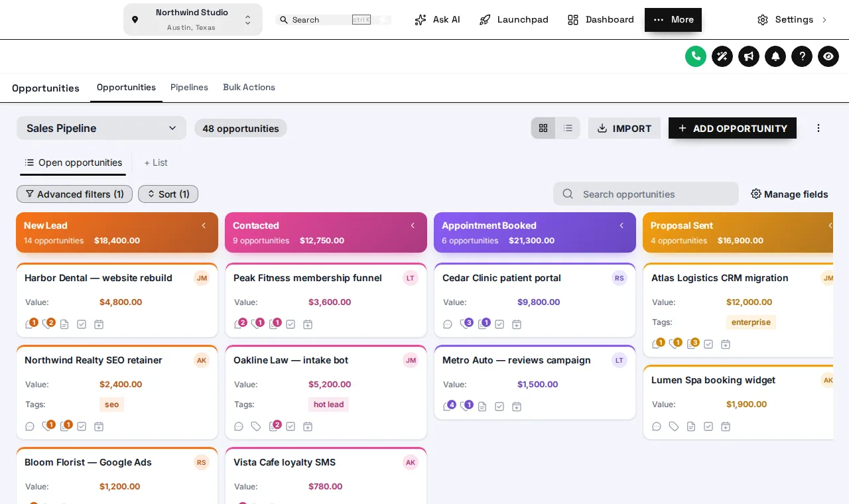Click the tags icon on Peak Fitness card
Viewport: 849px width, 504px height.
[x=257, y=324]
